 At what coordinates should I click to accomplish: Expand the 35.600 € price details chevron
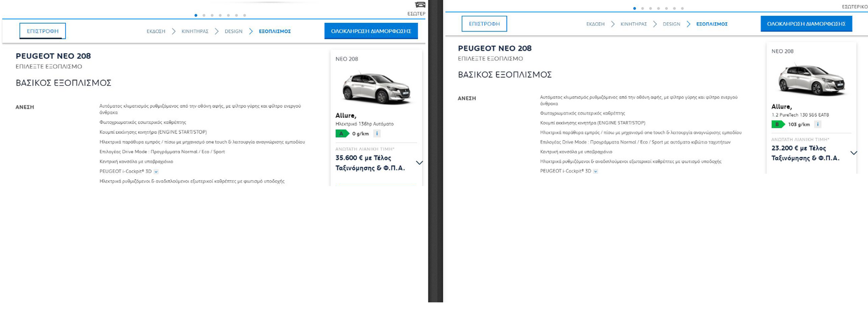(x=419, y=162)
